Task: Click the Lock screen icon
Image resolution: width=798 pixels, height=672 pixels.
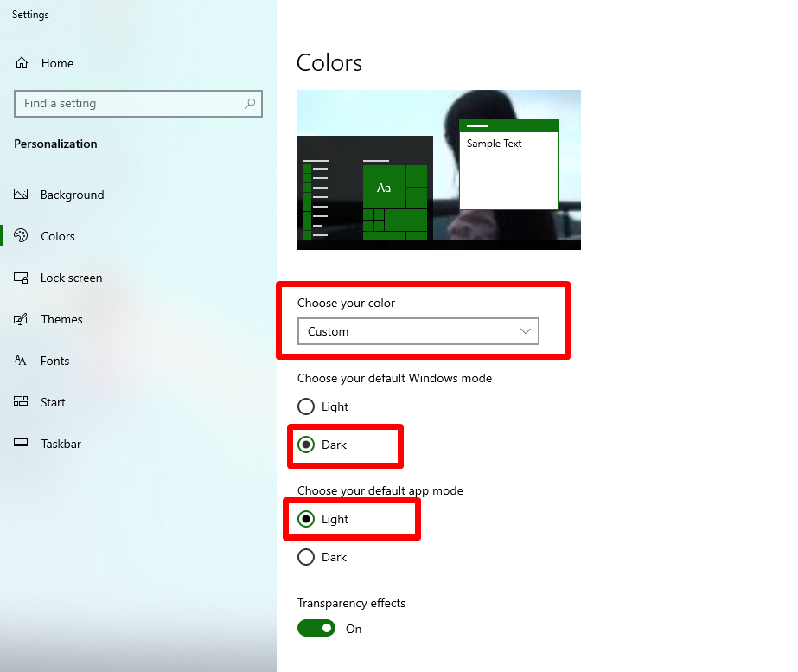Action: tap(21, 278)
